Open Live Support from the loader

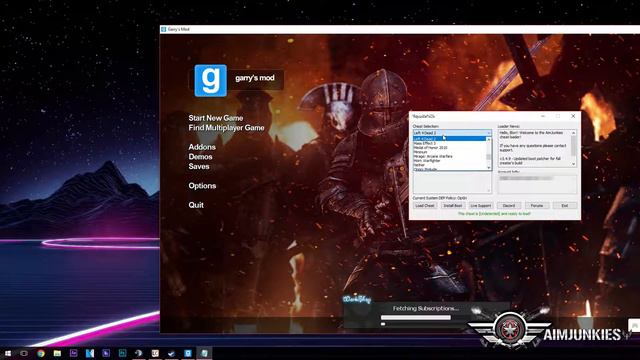click(x=481, y=206)
